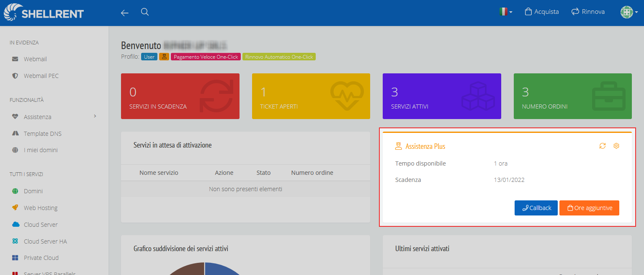
Task: Click the Servizi in attesa di attivazione heading
Action: pyautogui.click(x=173, y=145)
